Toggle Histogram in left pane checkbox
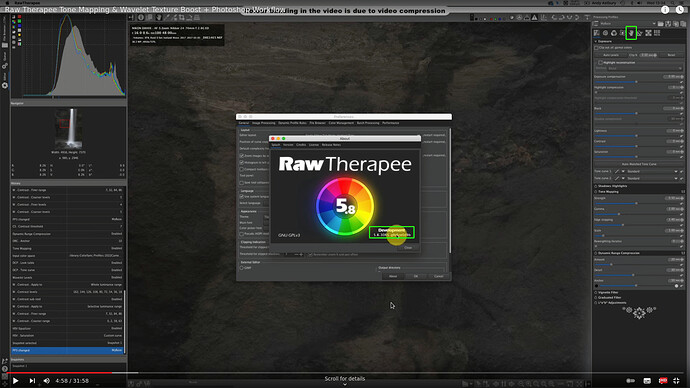Image resolution: width=690 pixels, height=388 pixels. point(242,162)
